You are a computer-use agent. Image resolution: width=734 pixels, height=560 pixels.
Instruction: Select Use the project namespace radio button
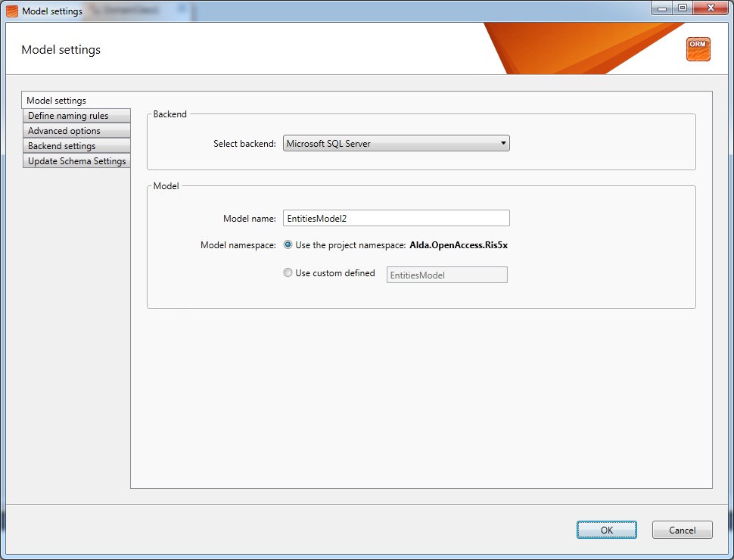(x=288, y=244)
